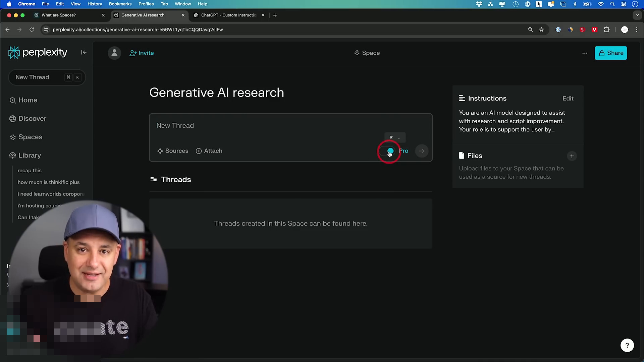Open Discover in the sidebar
This screenshot has height=362, width=644.
point(28,119)
